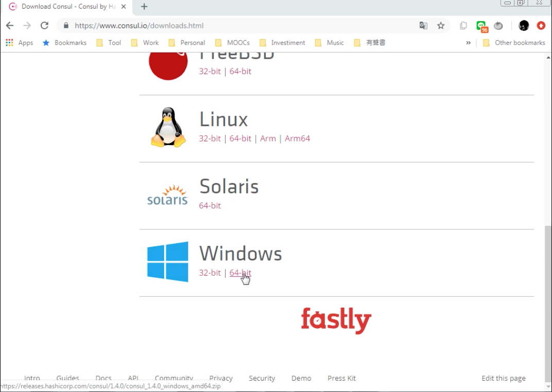The height and width of the screenshot is (392, 552).
Task: Close the Download Consul tab
Action: tap(124, 6)
